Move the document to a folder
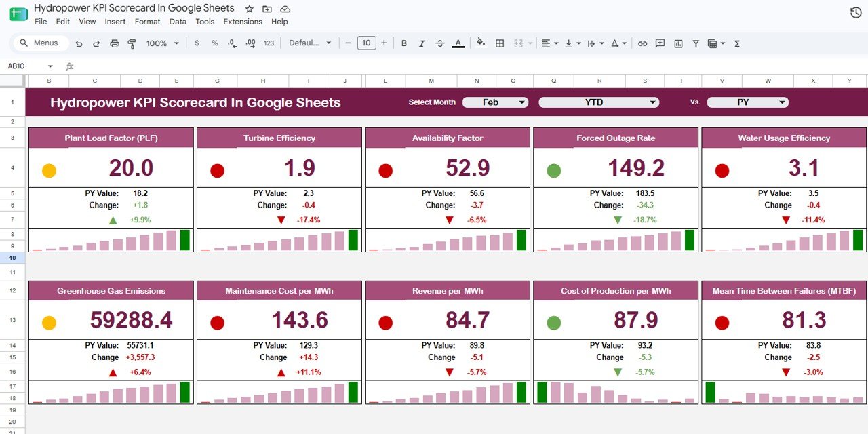868x434 pixels. click(267, 9)
